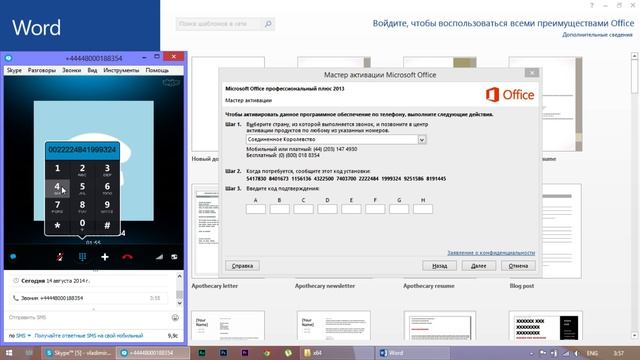Dial digit 3 on Skype keypad
Screen dimensions: 640x360
pyautogui.click(x=107, y=169)
